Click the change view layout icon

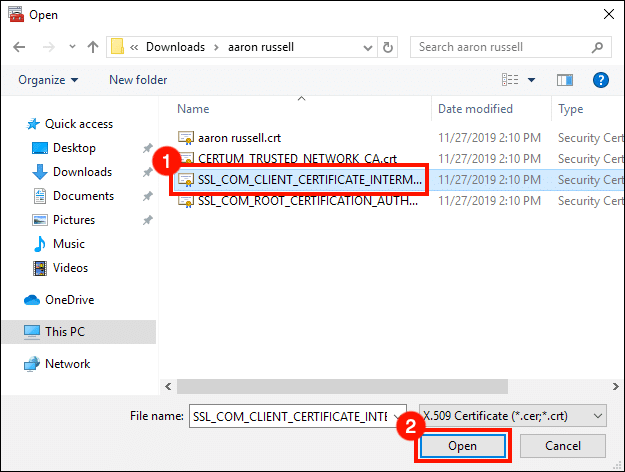click(x=511, y=80)
